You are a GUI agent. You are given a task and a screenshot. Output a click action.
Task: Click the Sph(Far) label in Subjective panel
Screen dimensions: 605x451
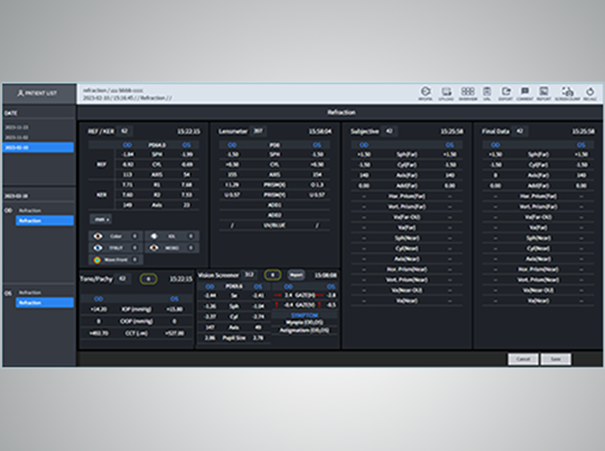coord(407,154)
